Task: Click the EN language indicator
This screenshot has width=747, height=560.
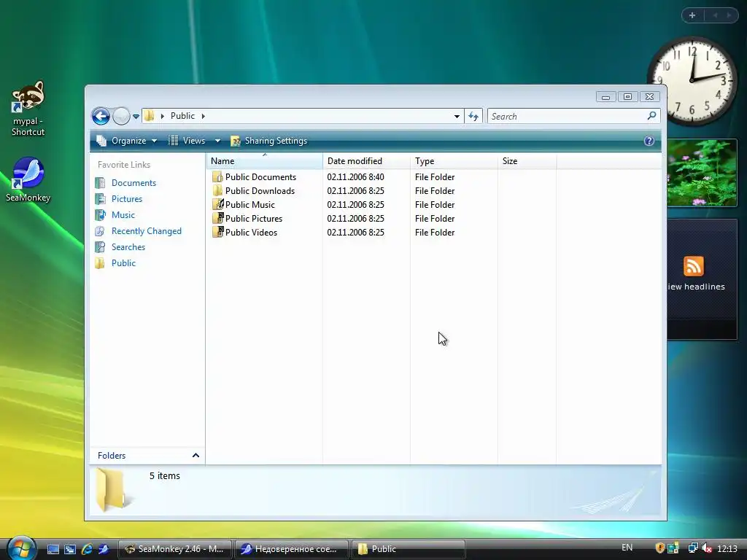Action: [627, 548]
